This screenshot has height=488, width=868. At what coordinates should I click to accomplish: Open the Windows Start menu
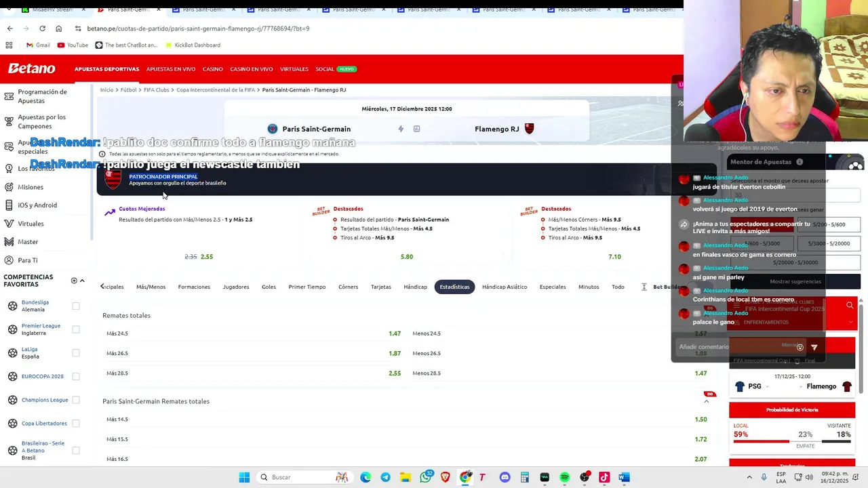(244, 477)
